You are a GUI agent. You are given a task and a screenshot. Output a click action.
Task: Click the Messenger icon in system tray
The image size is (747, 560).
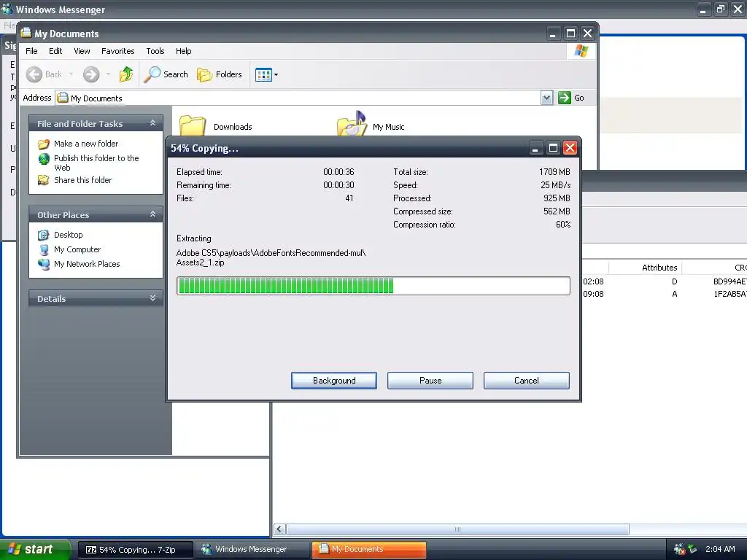679,550
